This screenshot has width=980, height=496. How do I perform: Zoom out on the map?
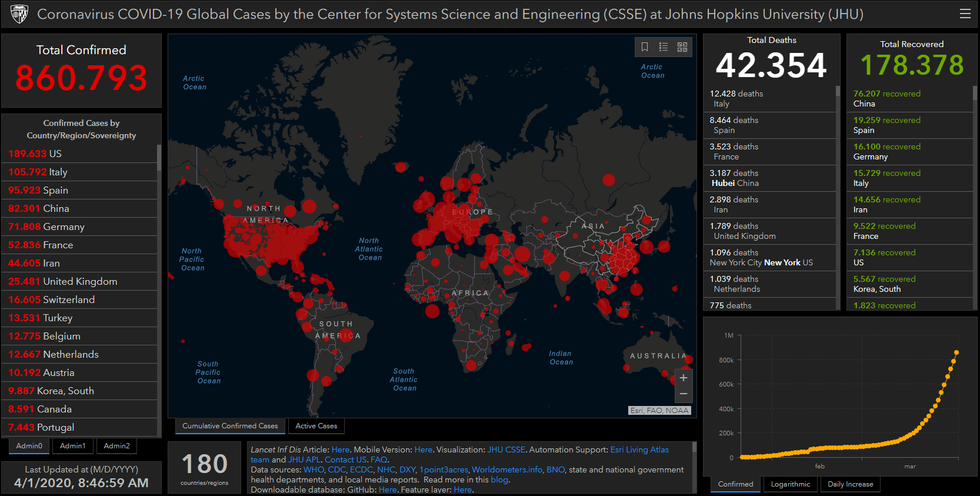684,394
